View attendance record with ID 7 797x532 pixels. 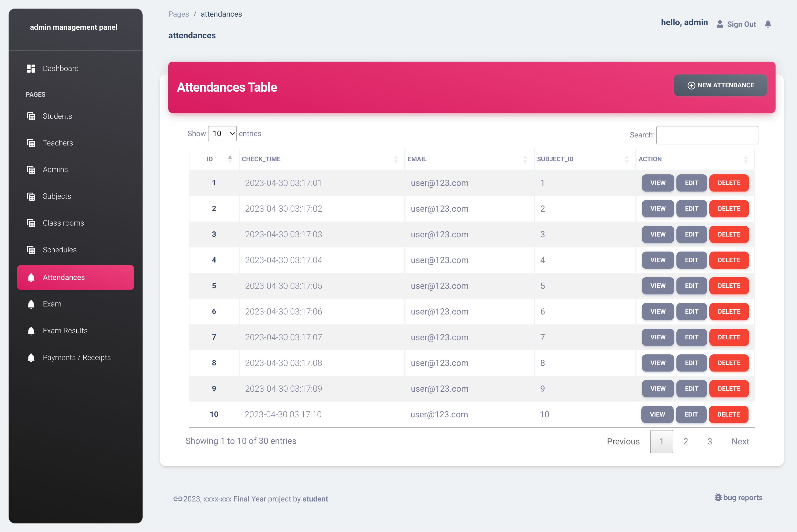pos(657,337)
